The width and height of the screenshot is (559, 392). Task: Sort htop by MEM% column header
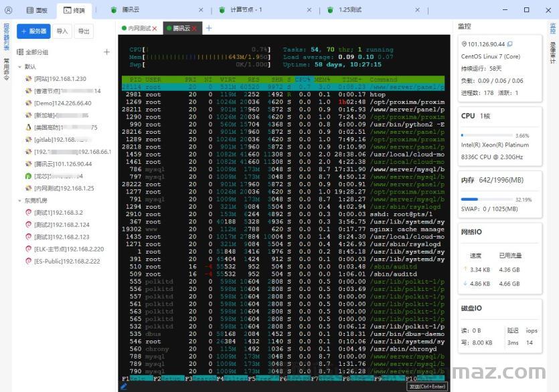[322, 80]
